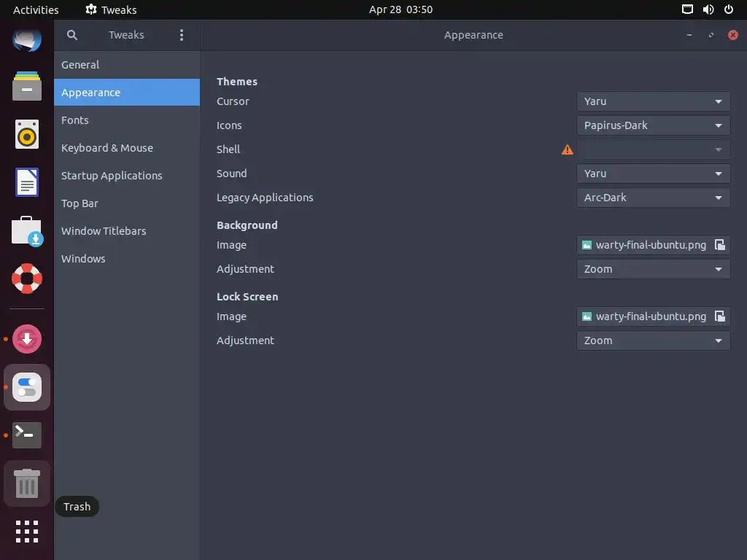Restore the Tweaks window size
Screen dimensions: 747x560
pos(711,35)
